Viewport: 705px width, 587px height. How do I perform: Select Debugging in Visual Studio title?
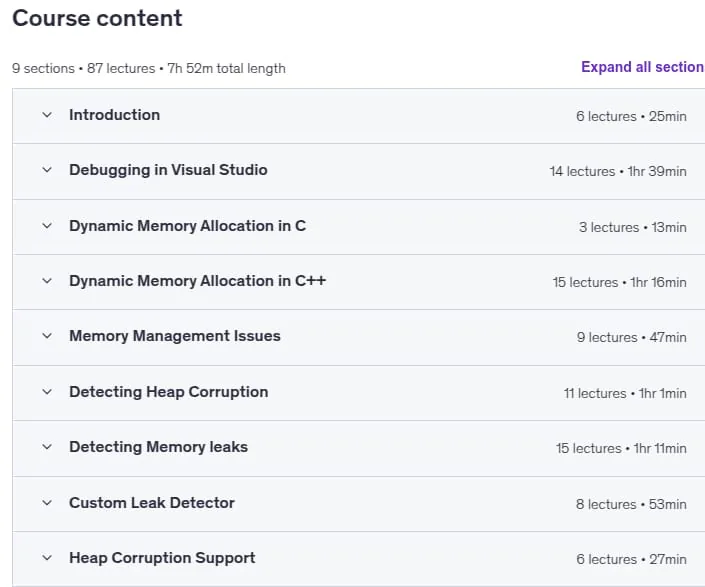click(x=168, y=170)
